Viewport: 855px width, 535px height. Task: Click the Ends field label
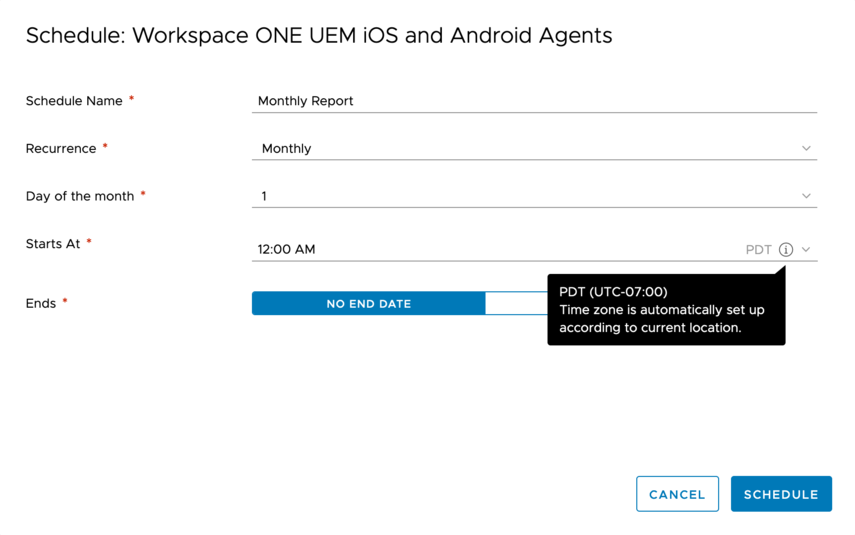click(41, 304)
